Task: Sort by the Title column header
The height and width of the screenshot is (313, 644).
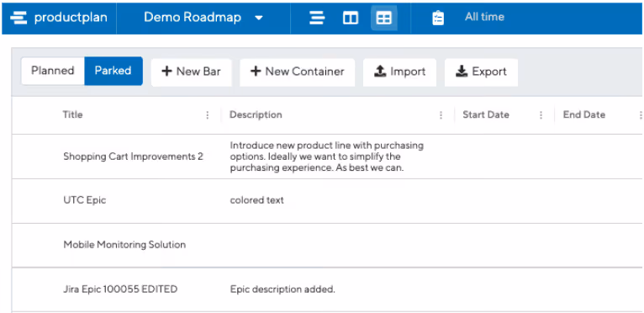Action: (72, 114)
